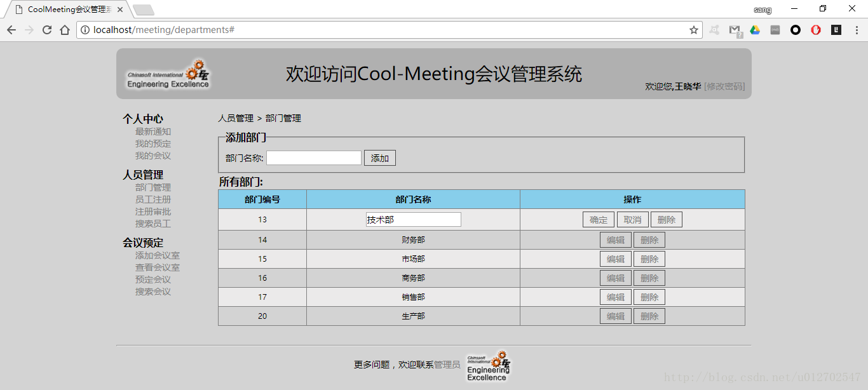This screenshot has height=390, width=868.
Task: Delete the 生产部 department row
Action: (649, 316)
